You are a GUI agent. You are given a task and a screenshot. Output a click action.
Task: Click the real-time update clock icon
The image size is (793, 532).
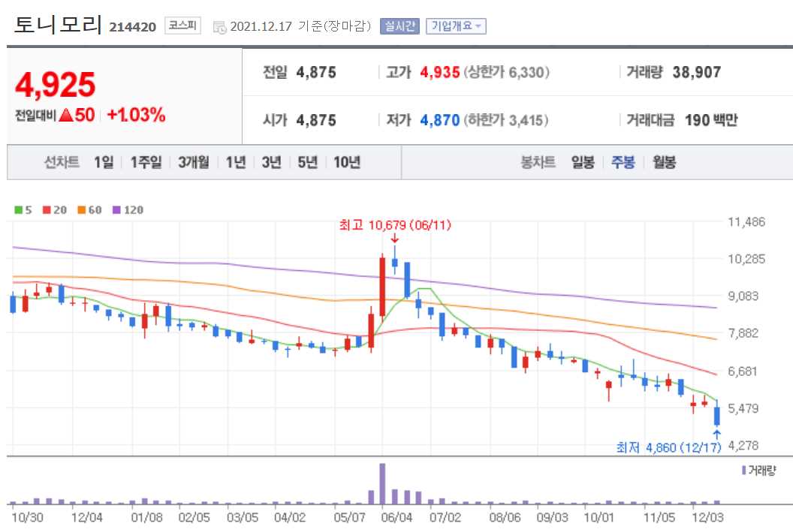point(219,25)
